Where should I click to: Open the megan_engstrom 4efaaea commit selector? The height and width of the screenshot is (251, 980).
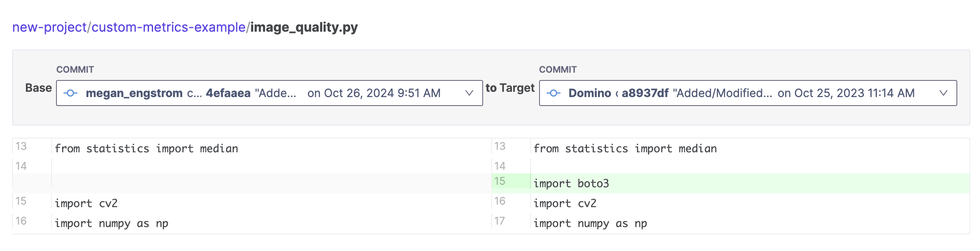tap(269, 93)
